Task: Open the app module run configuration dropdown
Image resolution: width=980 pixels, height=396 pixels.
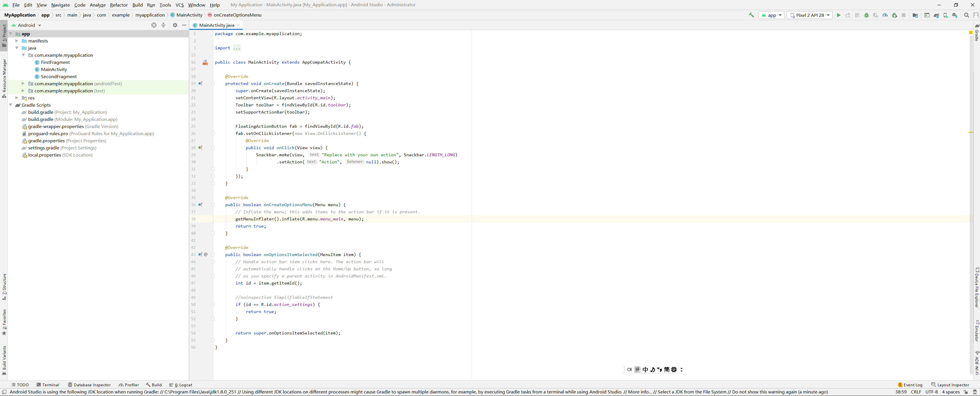Action: [x=772, y=15]
